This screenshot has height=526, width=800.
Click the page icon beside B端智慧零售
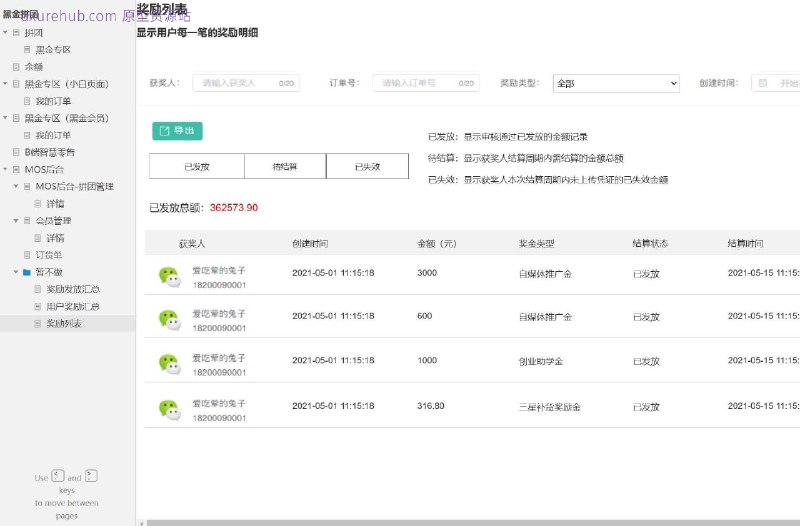(16, 152)
